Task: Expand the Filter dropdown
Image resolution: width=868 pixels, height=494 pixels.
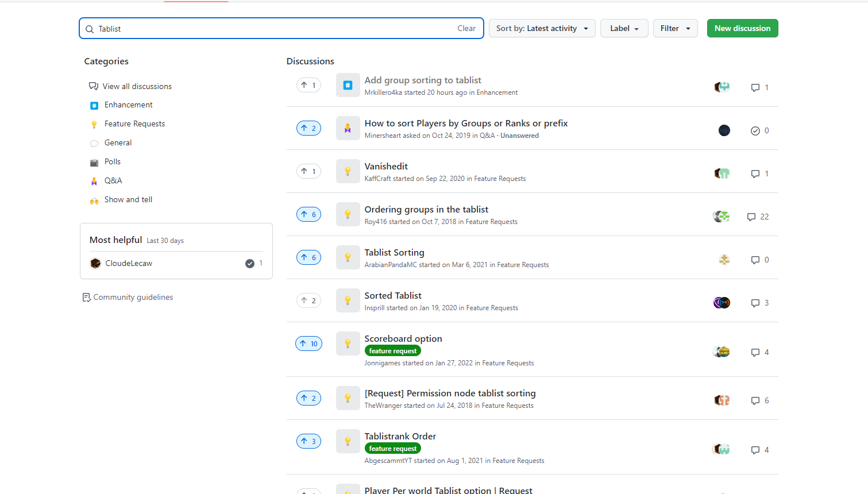Action: click(x=675, y=28)
